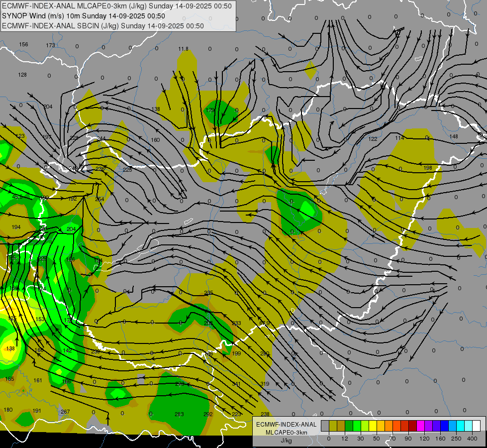Select the map value 267
This screenshot has width=487, height=448.
tap(65, 412)
